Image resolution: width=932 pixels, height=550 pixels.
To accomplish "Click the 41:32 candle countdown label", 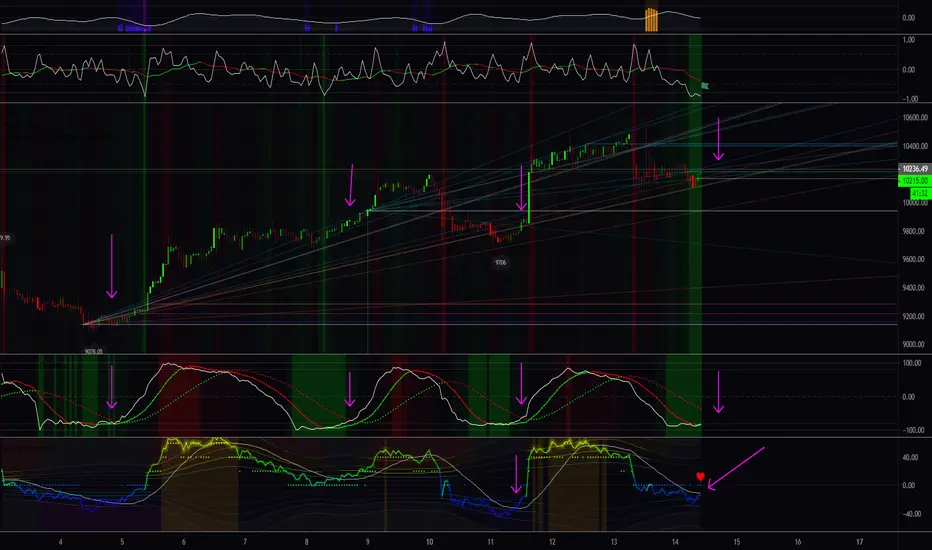I will (920, 194).
